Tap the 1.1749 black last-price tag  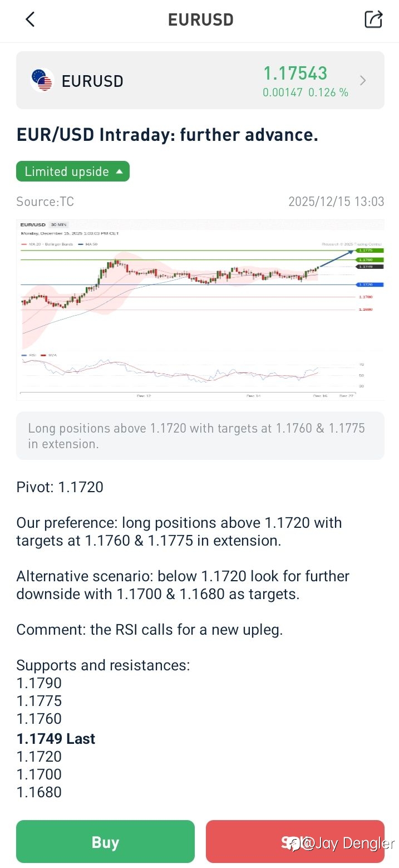pos(366,267)
